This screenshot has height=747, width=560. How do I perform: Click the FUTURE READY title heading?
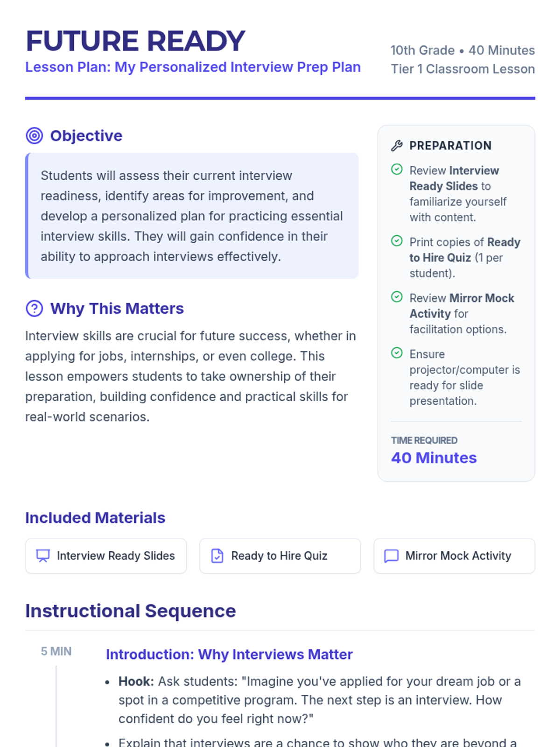[135, 41]
